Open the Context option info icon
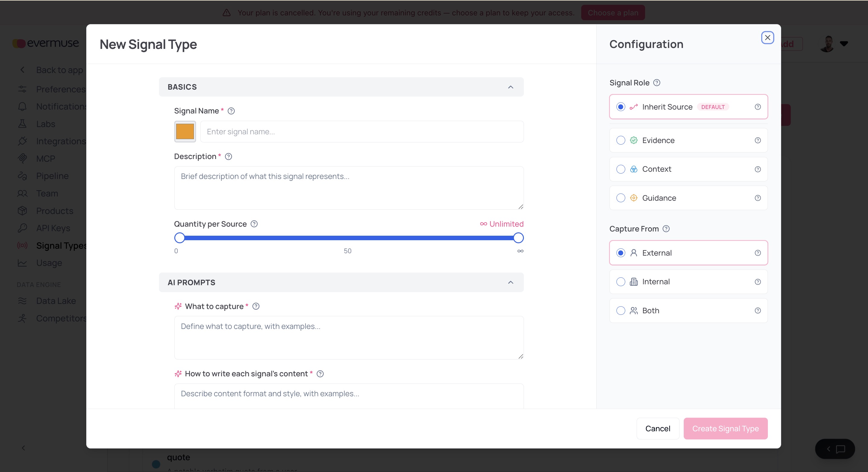This screenshot has width=868, height=472. tap(758, 169)
